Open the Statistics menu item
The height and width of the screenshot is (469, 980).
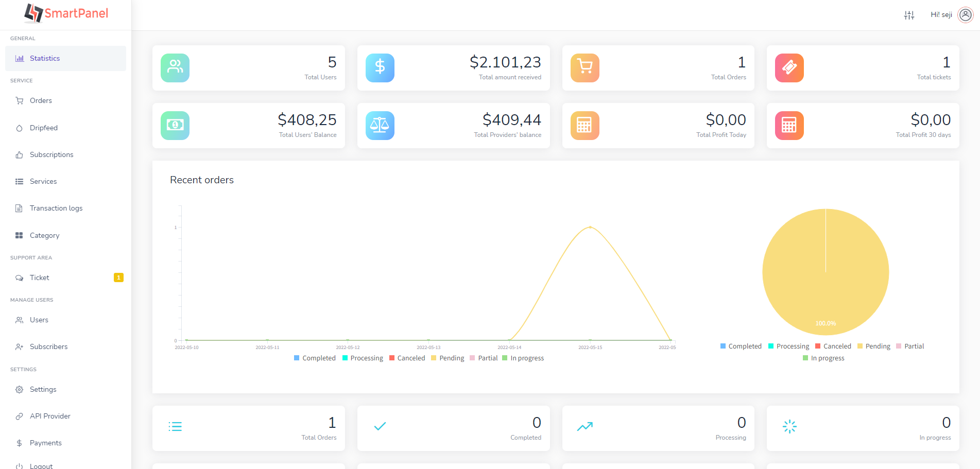[x=45, y=59]
